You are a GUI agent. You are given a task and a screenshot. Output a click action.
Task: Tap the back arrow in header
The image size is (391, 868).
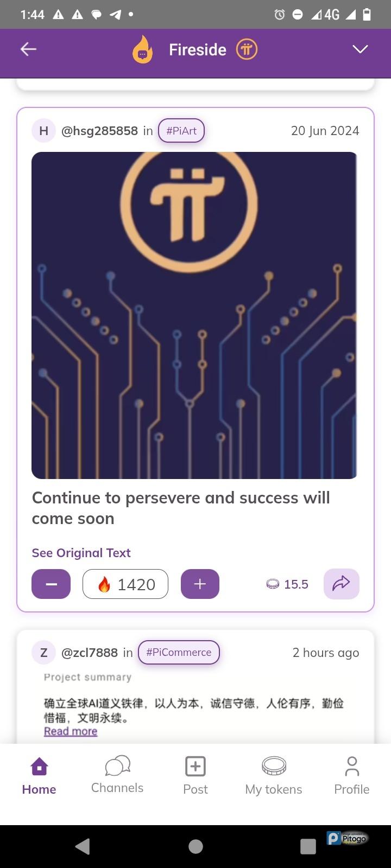click(x=28, y=49)
